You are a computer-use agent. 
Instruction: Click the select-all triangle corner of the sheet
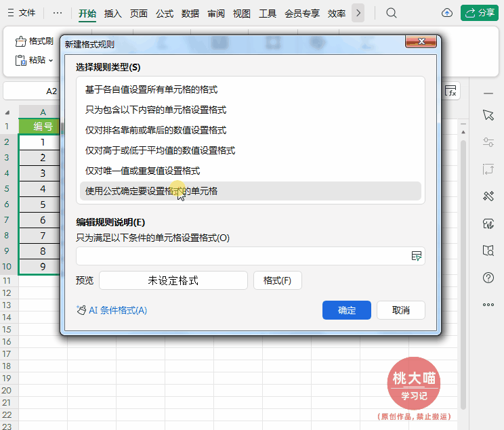7,112
